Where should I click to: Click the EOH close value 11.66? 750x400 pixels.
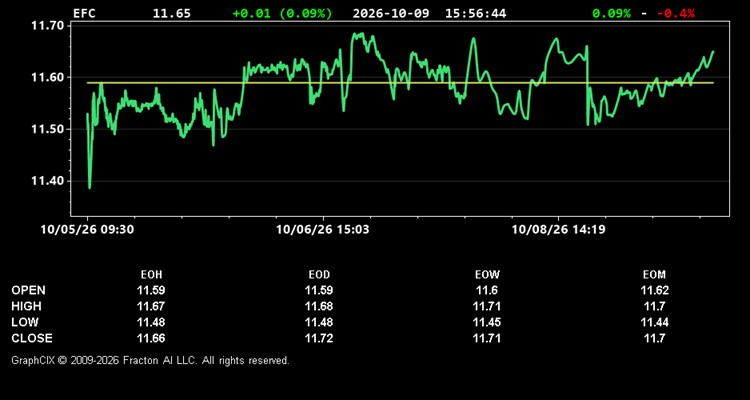click(x=151, y=338)
